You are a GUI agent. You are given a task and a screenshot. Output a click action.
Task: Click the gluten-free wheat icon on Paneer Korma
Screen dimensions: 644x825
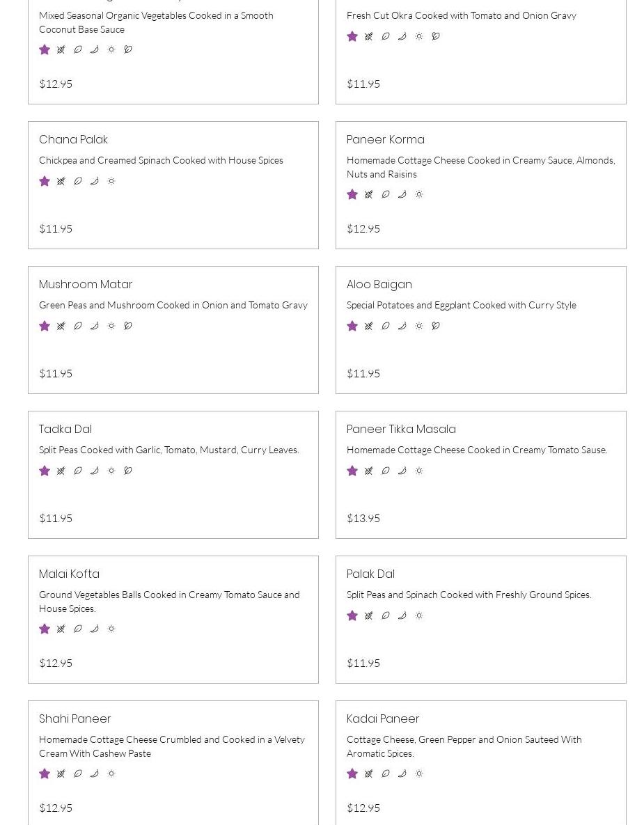[x=369, y=195]
